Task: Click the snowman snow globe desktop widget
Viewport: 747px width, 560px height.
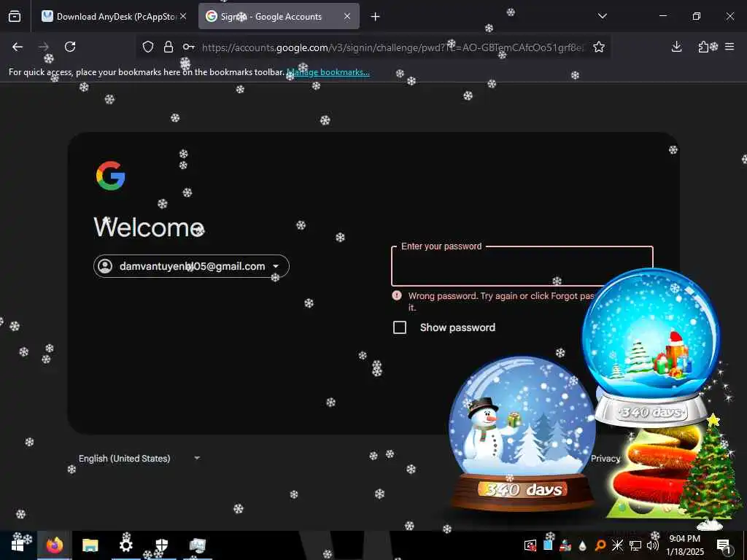Action: (522, 433)
